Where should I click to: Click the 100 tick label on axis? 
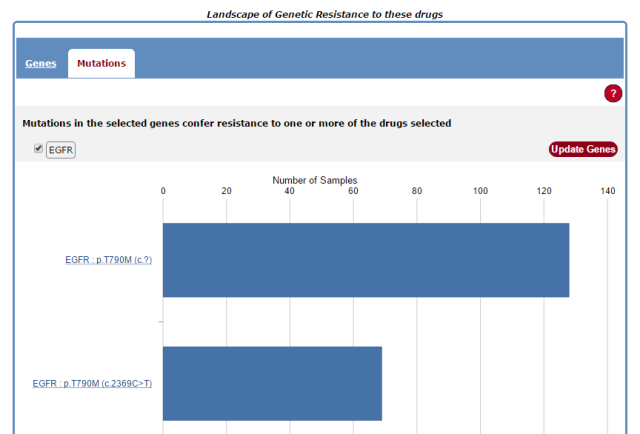480,191
